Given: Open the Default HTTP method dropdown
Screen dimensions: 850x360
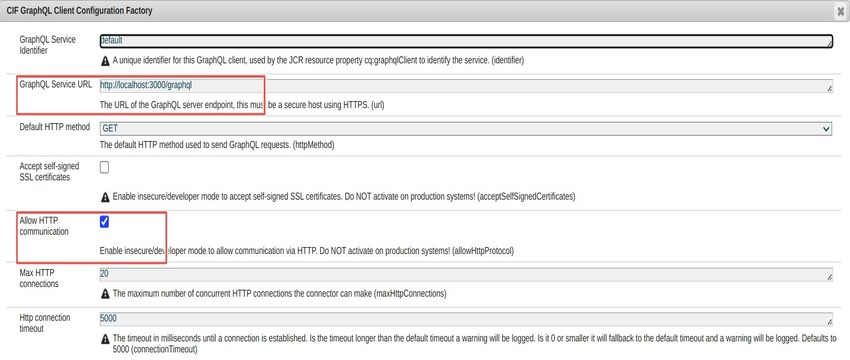Looking at the screenshot, I should [x=466, y=128].
